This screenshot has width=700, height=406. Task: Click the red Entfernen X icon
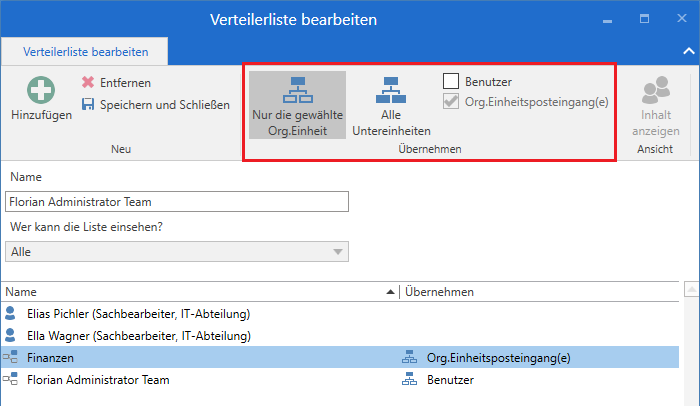88,83
